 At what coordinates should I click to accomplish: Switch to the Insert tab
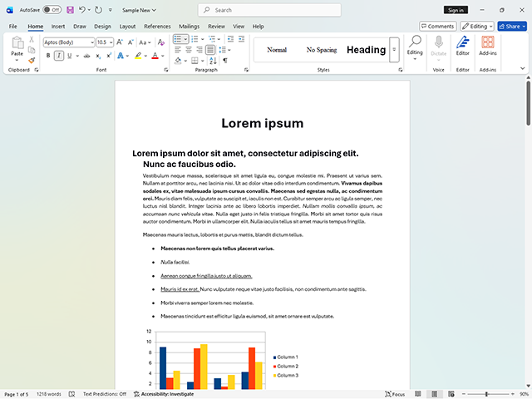[58, 26]
